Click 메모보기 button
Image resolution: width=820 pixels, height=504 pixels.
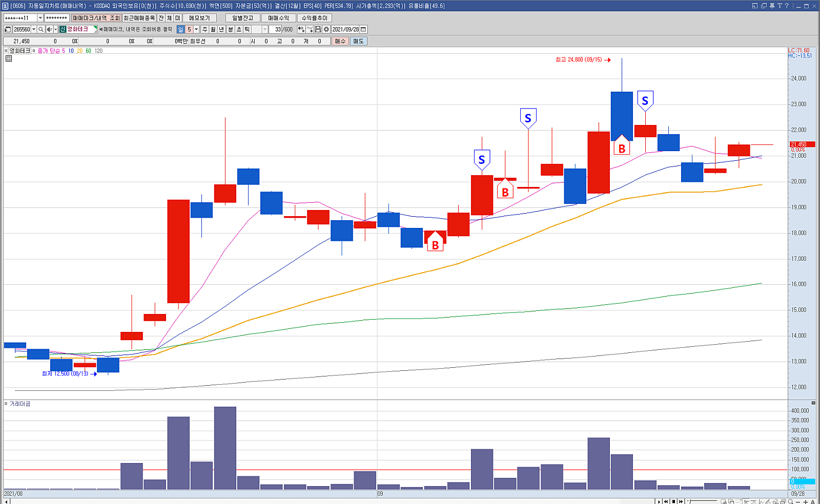click(199, 18)
